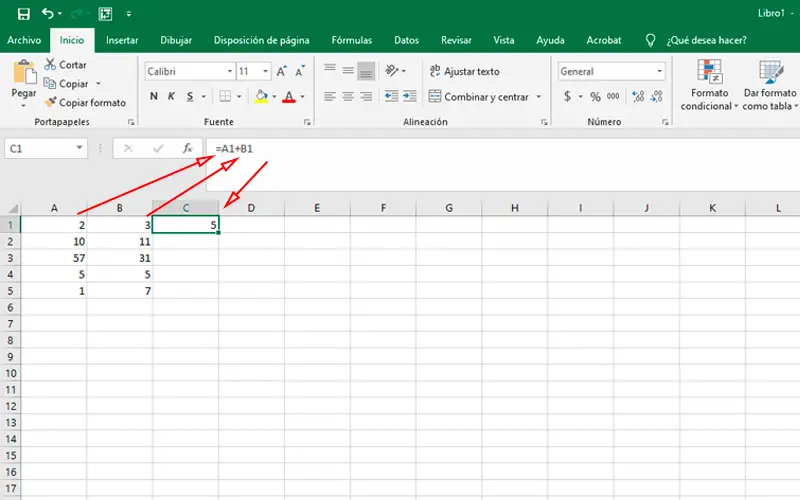This screenshot has width=800, height=500.
Task: Click the percent style icon
Action: (595, 96)
